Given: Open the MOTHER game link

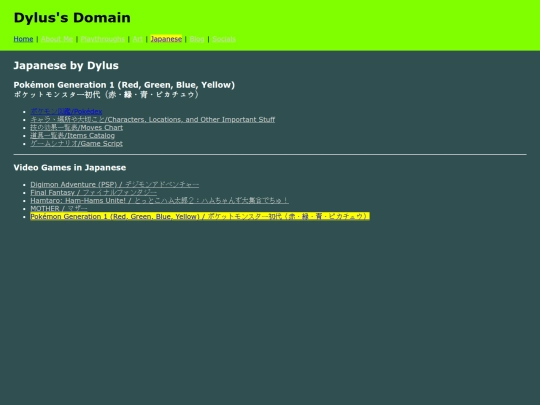Looking at the screenshot, I should coord(59,208).
